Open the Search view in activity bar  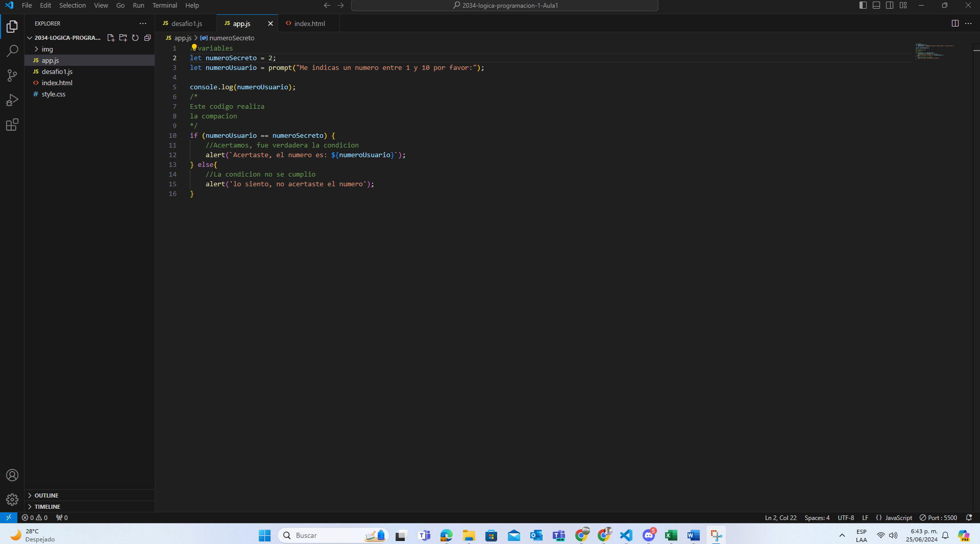tap(12, 51)
